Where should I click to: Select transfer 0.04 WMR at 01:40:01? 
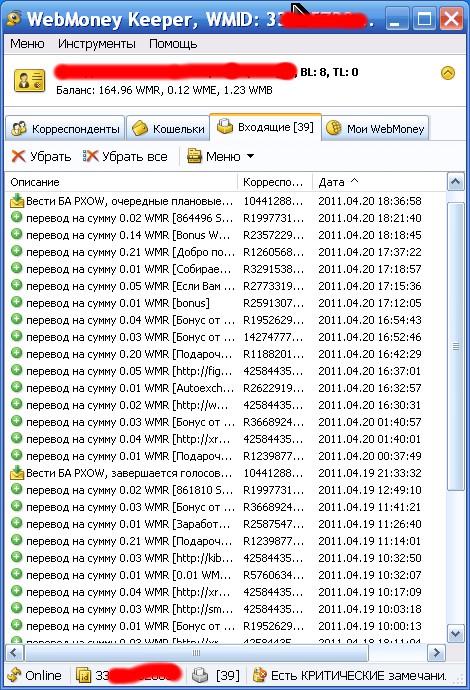(226, 439)
